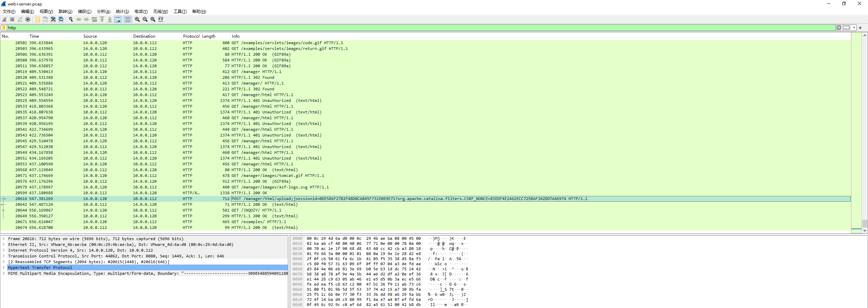868x308 pixels.
Task: Go forward in packet history arrow
Action: 86,19
